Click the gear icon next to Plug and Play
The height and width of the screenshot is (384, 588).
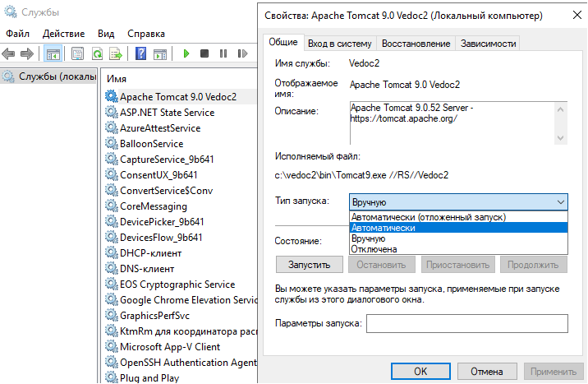pos(111,377)
